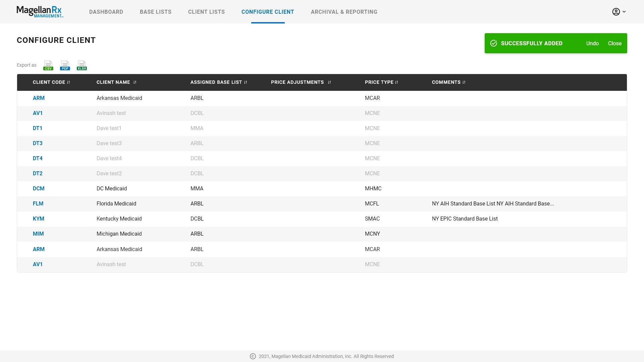Open the DCM client code link
Image resolution: width=644 pixels, height=362 pixels.
pyautogui.click(x=39, y=189)
